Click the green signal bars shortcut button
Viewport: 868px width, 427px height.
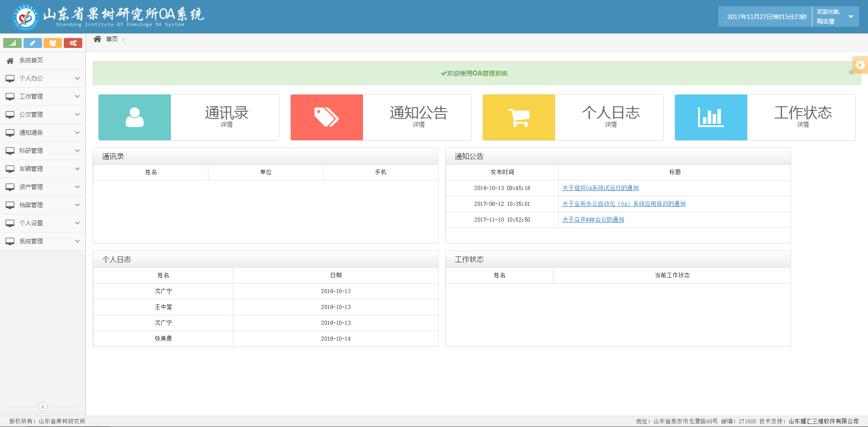tap(12, 43)
